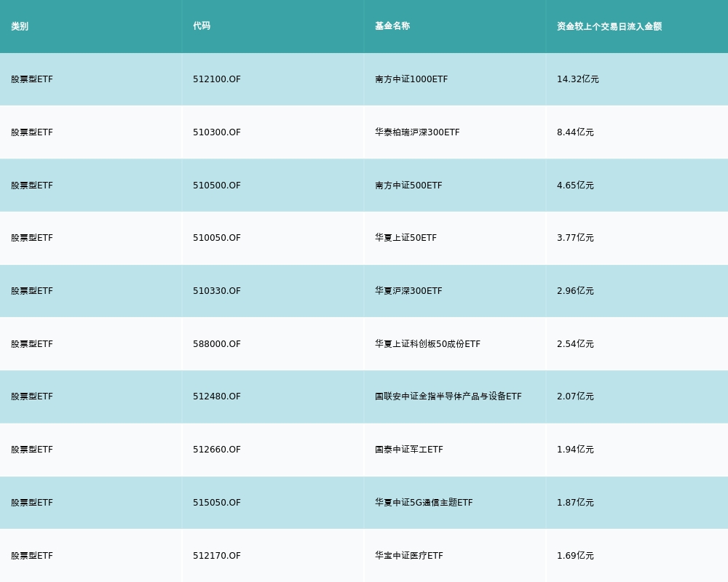This screenshot has height=582, width=728.
Task: Click fund name 国联安中证全指半导体产品与设备ETF
Action: [448, 396]
